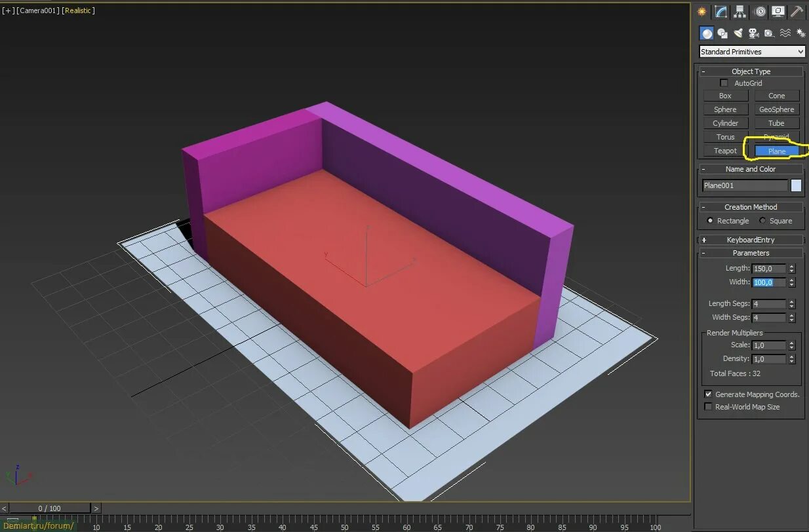This screenshot has width=809, height=532.
Task: Choose the Space Warps waves icon
Action: click(x=785, y=33)
